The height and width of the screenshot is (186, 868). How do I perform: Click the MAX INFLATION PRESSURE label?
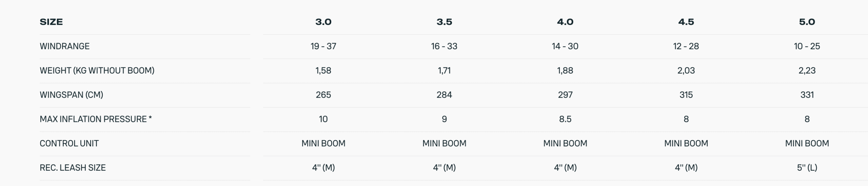(x=95, y=119)
